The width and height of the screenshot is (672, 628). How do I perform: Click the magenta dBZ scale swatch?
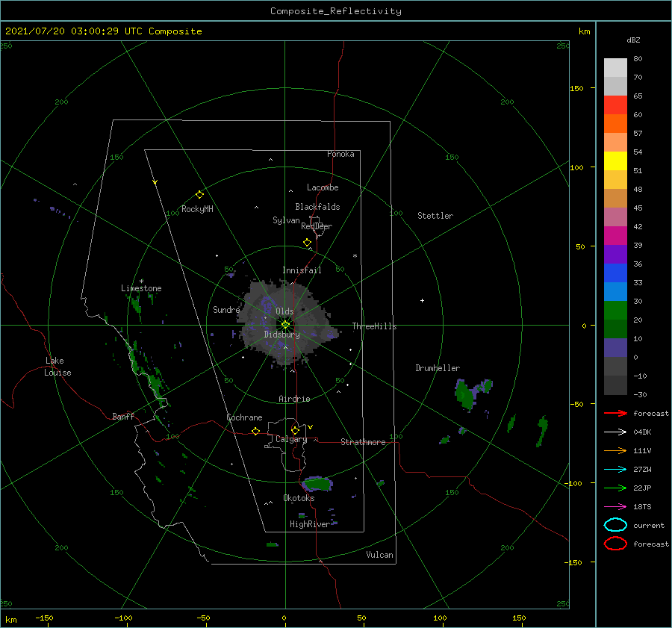615,235
